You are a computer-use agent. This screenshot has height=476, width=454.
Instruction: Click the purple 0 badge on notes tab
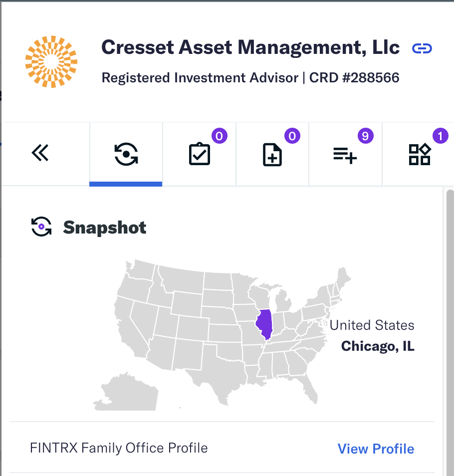click(292, 136)
